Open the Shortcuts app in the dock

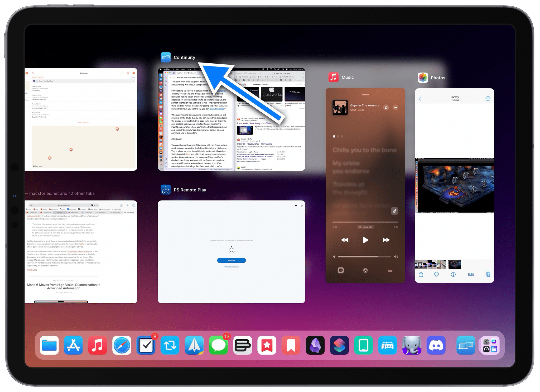[x=339, y=345]
